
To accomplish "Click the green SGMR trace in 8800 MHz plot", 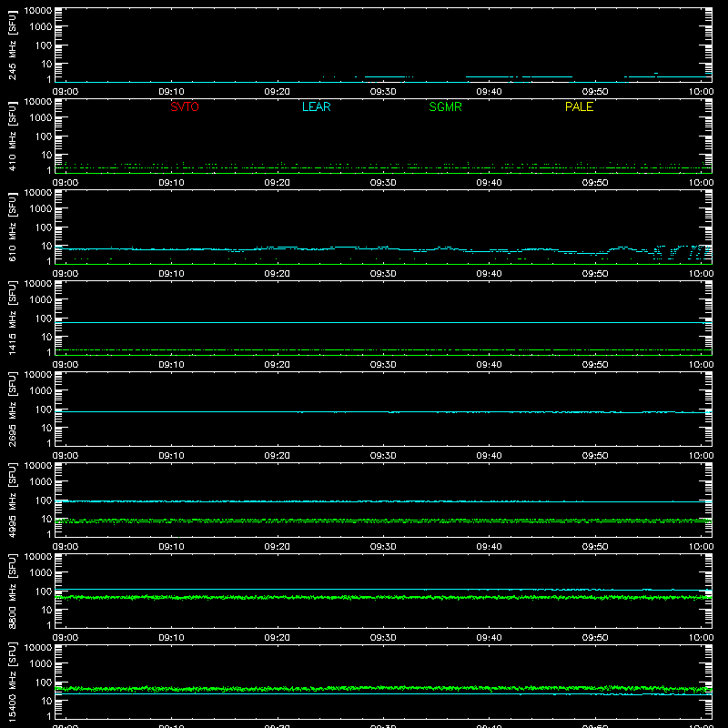I will 383,598.
